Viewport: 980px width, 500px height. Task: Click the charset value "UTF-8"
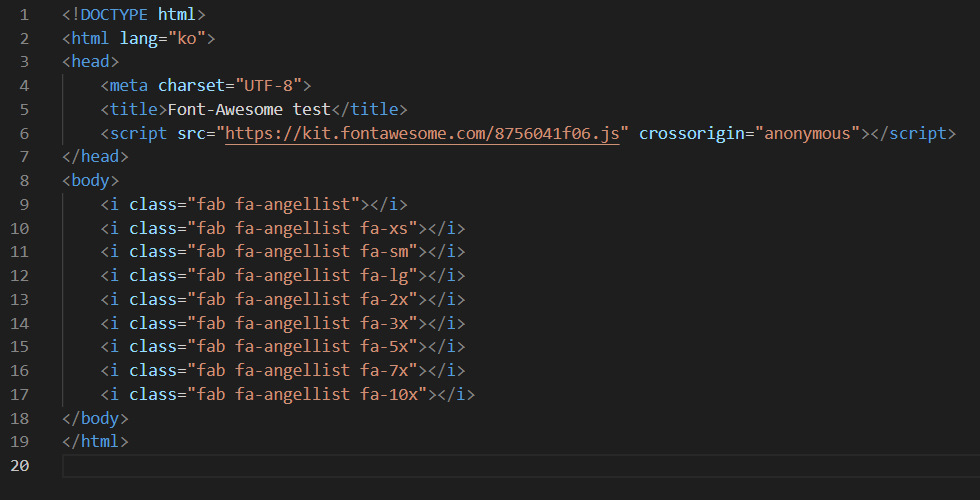click(269, 85)
